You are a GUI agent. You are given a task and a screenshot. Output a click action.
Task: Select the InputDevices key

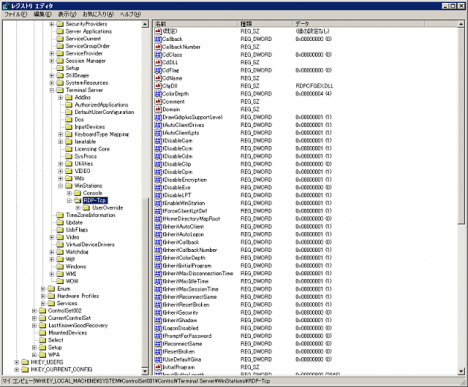(90, 127)
